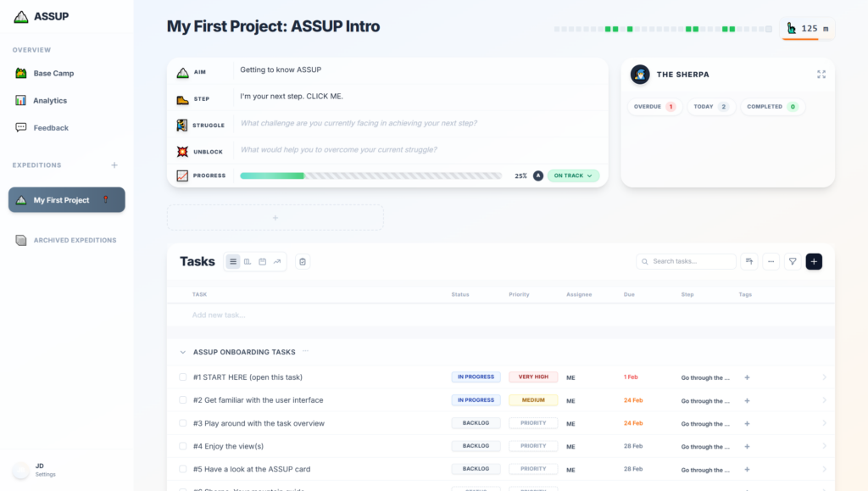Check off '#4 Enjoy the view(s)' task

click(182, 445)
